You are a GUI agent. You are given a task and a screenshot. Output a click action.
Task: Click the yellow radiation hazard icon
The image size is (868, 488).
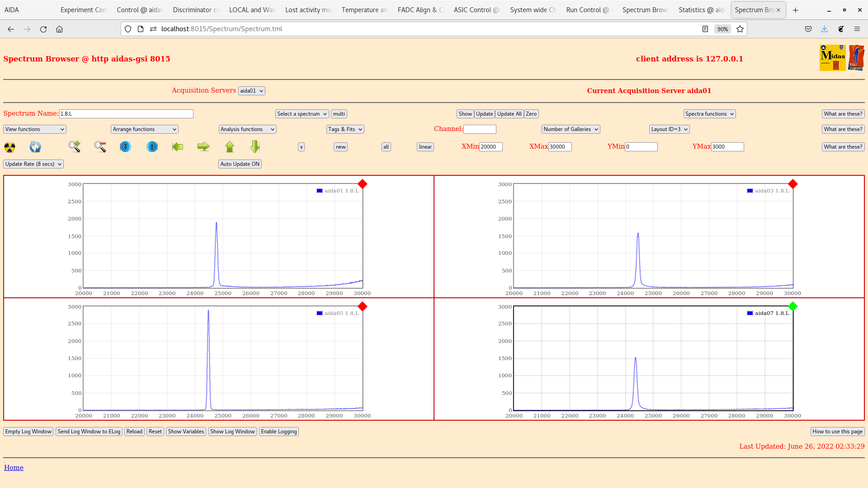(9, 147)
